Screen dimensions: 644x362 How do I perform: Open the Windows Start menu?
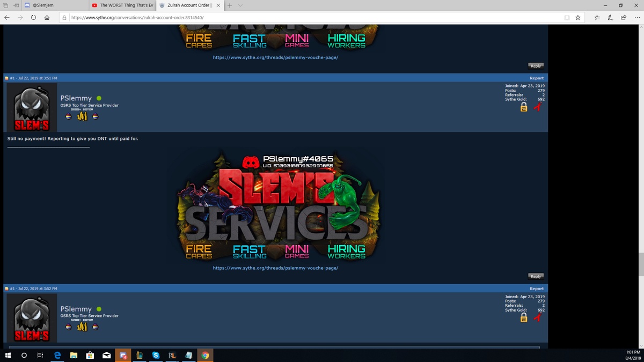pos(8,355)
